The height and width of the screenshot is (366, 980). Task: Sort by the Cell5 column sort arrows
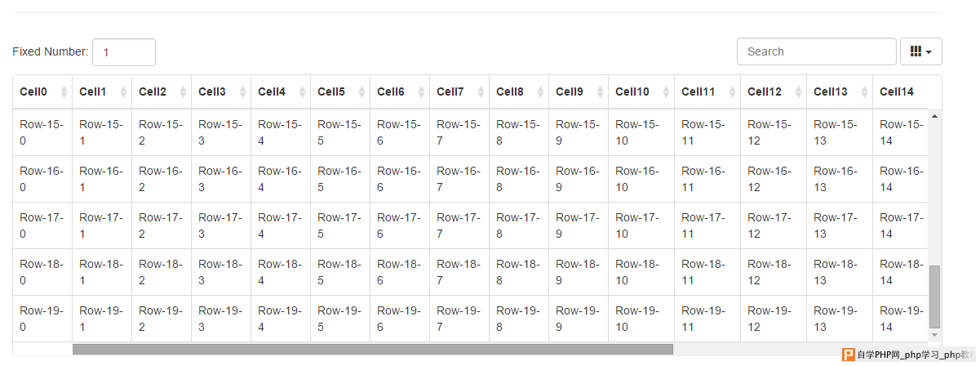pyautogui.click(x=362, y=92)
